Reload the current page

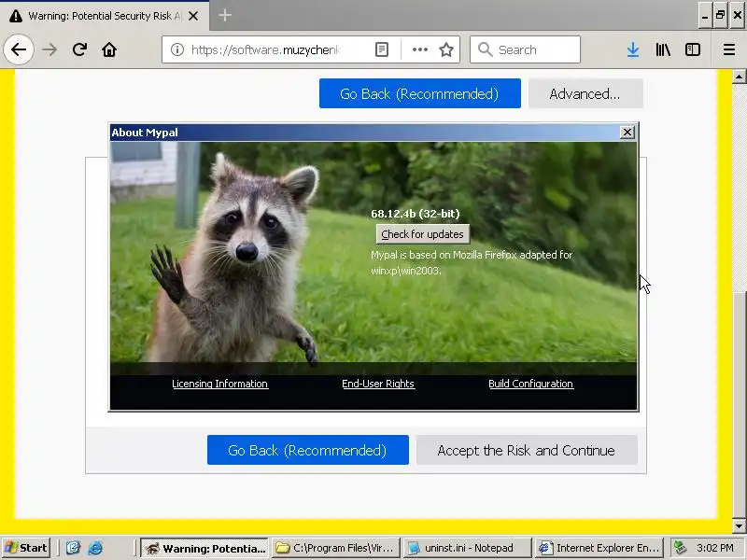[x=79, y=49]
